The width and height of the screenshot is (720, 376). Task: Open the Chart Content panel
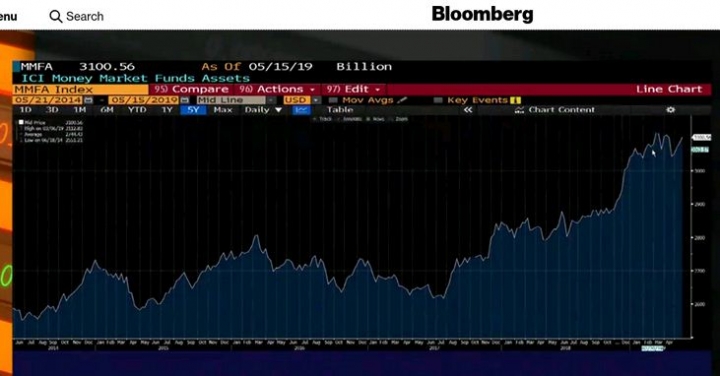click(555, 110)
